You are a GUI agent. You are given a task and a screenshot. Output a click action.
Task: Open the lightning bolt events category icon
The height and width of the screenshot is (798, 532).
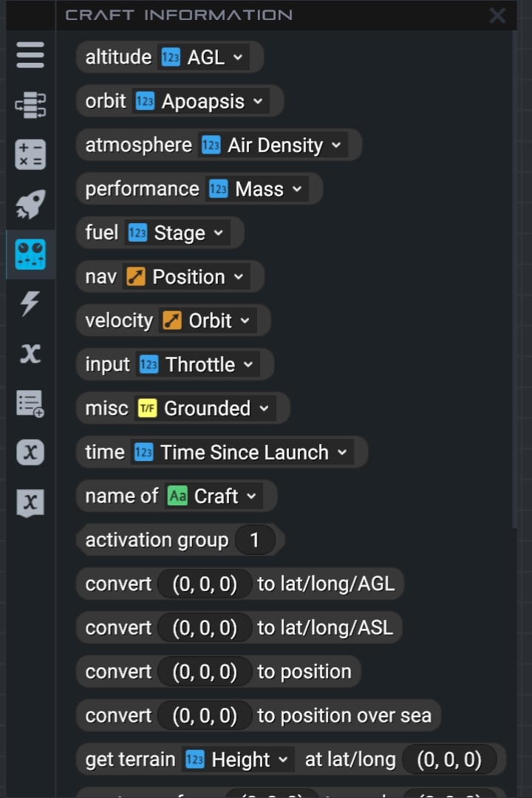[x=30, y=304]
